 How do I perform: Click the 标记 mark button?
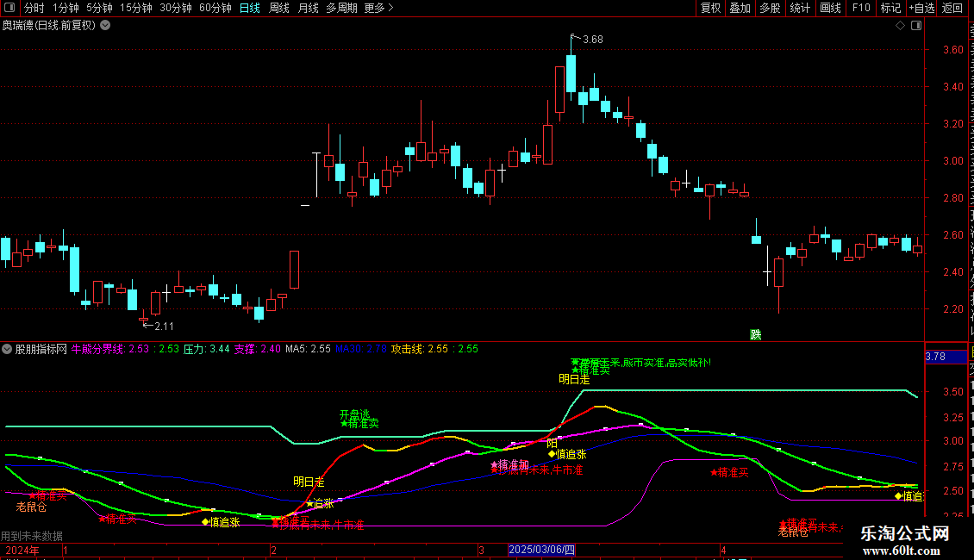(890, 8)
